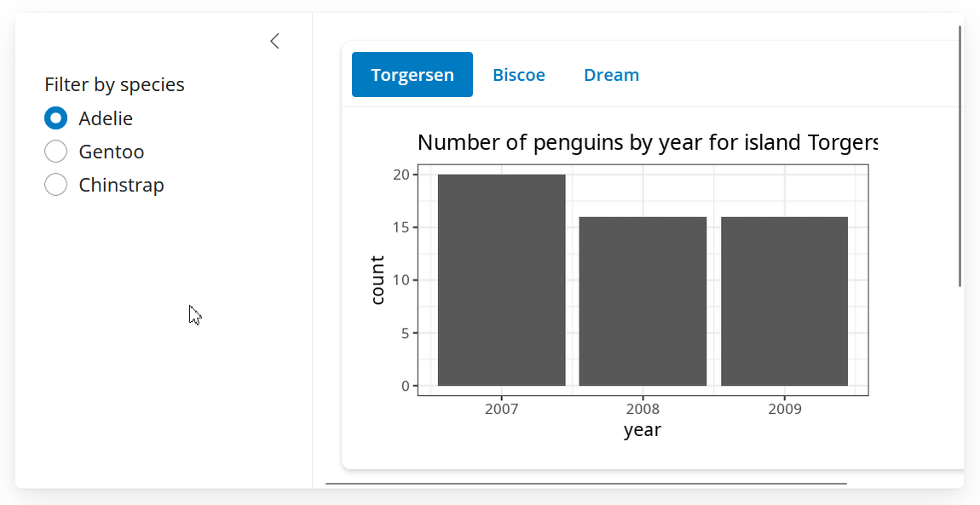Click the horizontal scrollbar below the plot card
The height and width of the screenshot is (505, 980).
(585, 484)
